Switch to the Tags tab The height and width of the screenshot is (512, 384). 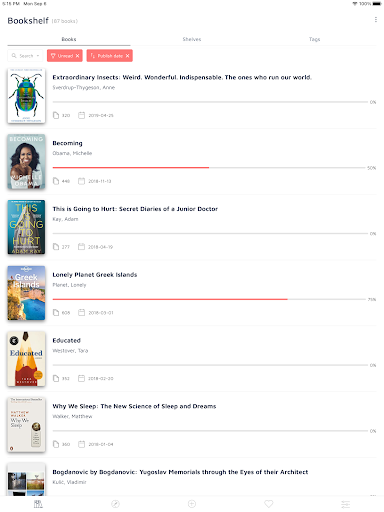314,39
